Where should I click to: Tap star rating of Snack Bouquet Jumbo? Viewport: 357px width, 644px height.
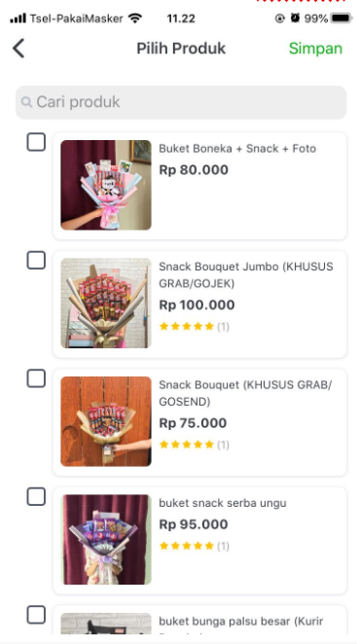pos(187,327)
